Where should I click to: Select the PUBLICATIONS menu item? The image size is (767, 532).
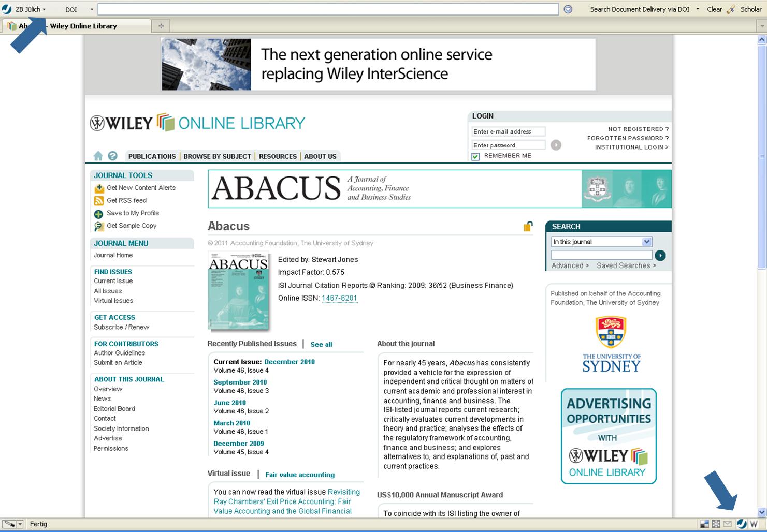coord(152,156)
